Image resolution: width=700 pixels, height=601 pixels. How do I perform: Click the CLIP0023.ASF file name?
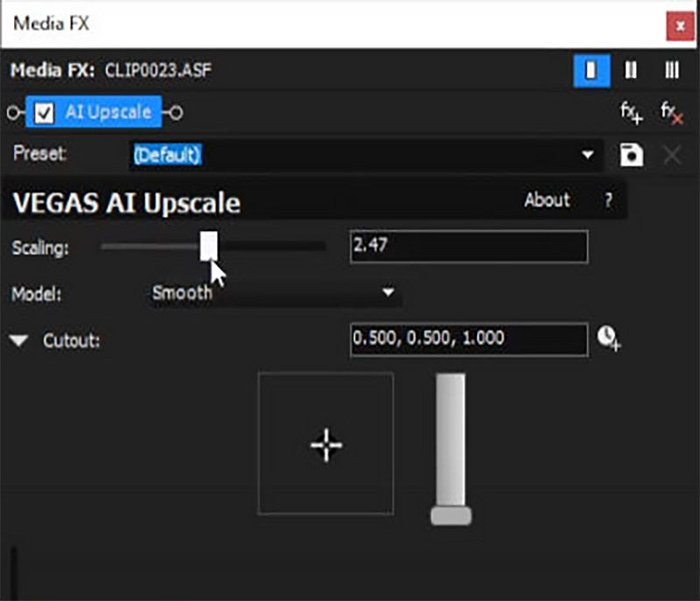(x=158, y=70)
